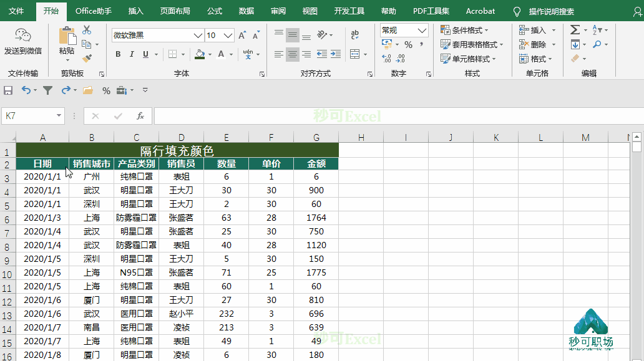Expand the Customize Quick Access Toolbar arrow
The image size is (644, 361).
(x=145, y=90)
